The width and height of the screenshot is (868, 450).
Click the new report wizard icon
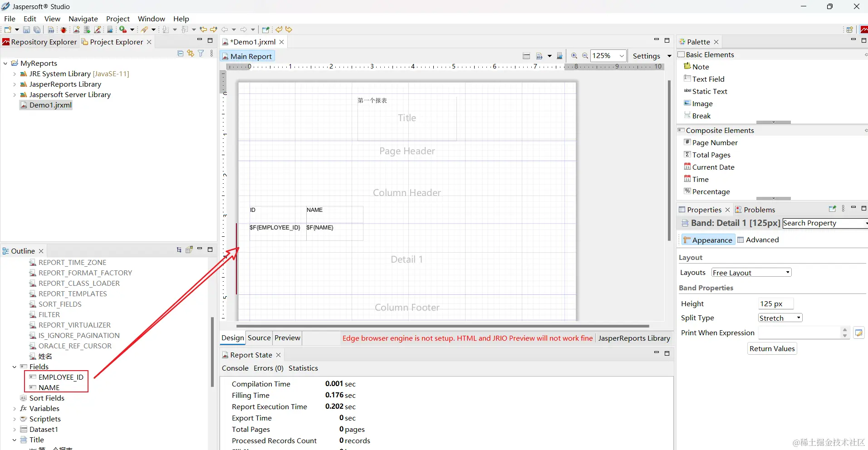tap(76, 29)
